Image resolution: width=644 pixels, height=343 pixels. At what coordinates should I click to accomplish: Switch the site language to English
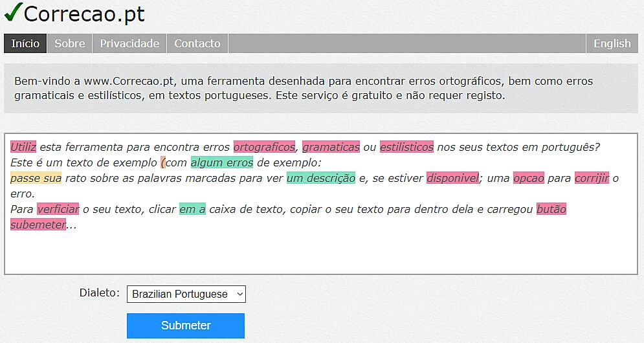click(612, 43)
